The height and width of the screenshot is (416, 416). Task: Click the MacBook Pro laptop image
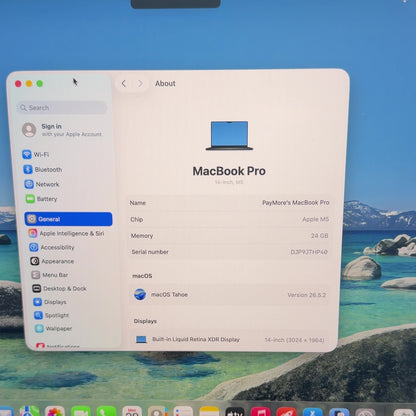(x=229, y=136)
